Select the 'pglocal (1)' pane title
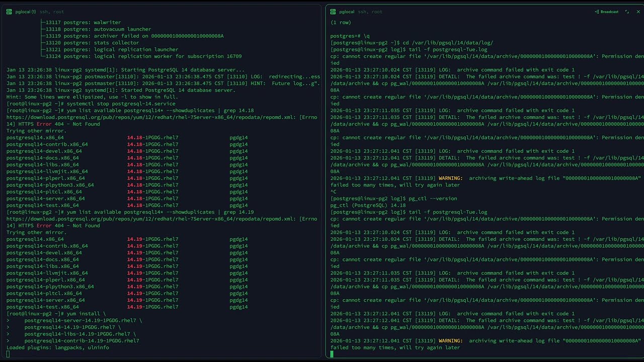Viewport: 644px width, 362px height. 25,12
